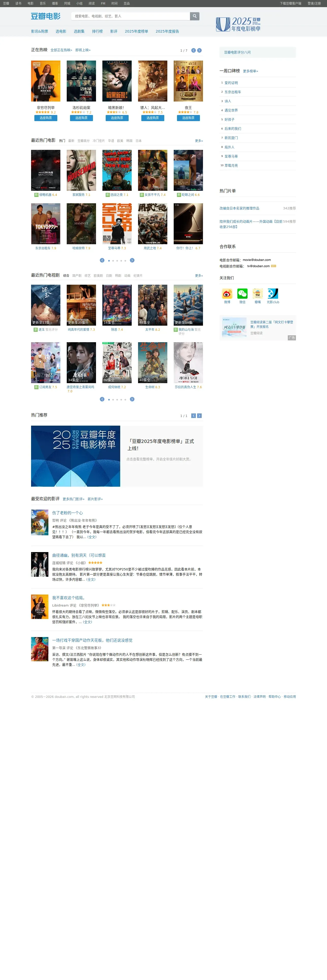The width and height of the screenshot is (327, 980).
Task: Open the 瓣嘴 podcast icon
Action: [x=258, y=294]
